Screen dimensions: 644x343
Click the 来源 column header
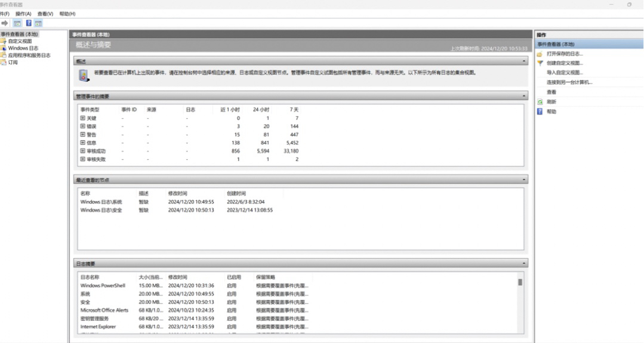[x=152, y=110]
